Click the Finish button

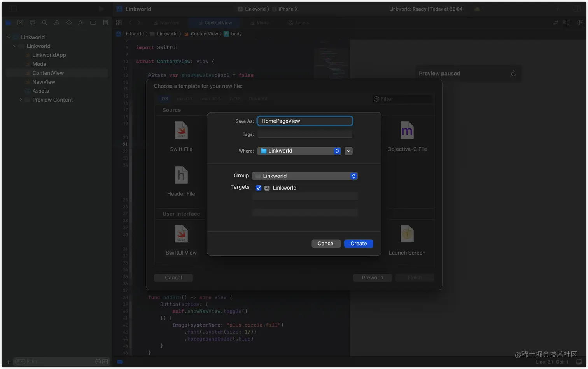[415, 278]
